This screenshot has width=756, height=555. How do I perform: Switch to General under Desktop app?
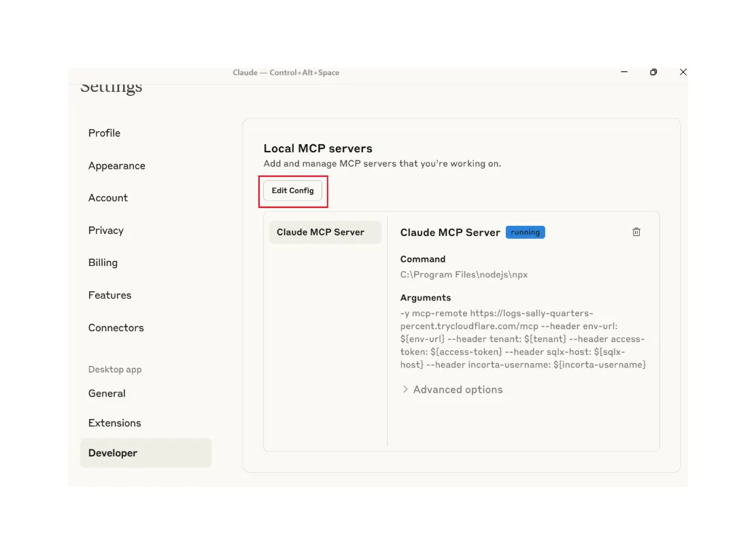click(106, 393)
